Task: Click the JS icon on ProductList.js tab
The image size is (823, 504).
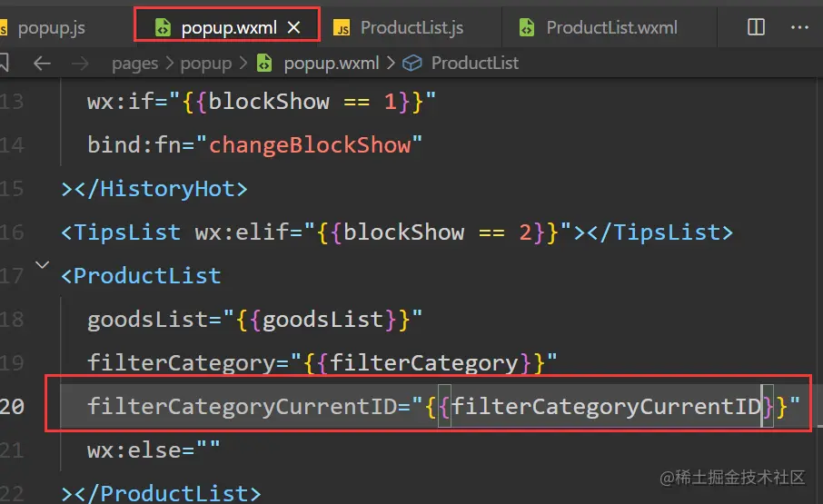Action: [x=342, y=27]
